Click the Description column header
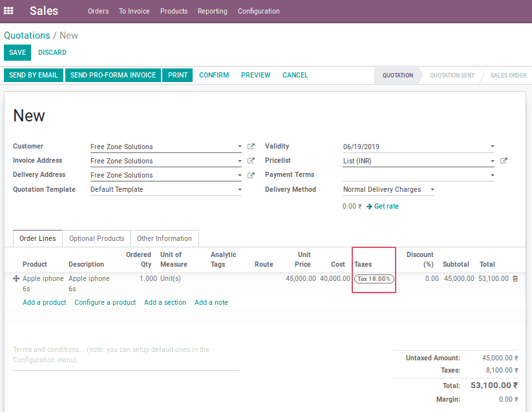 86,264
